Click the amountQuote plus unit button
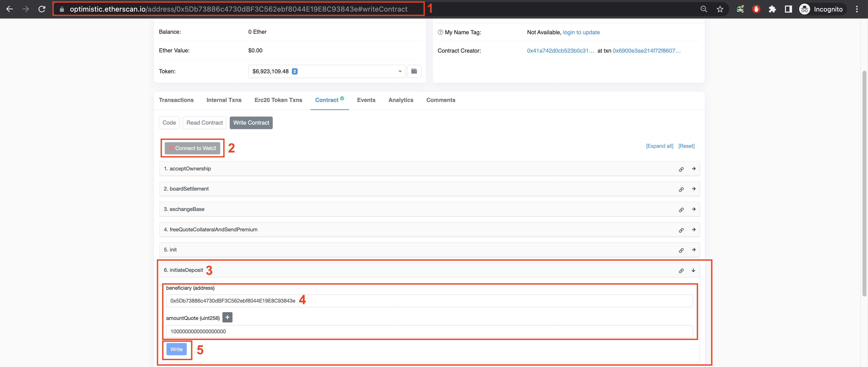This screenshot has height=367, width=868. 227,317
